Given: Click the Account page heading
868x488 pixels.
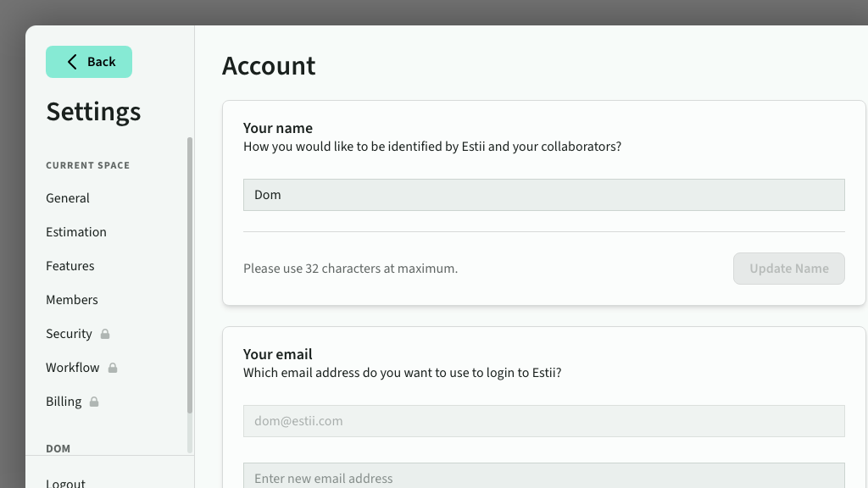Looking at the screenshot, I should pyautogui.click(x=269, y=66).
